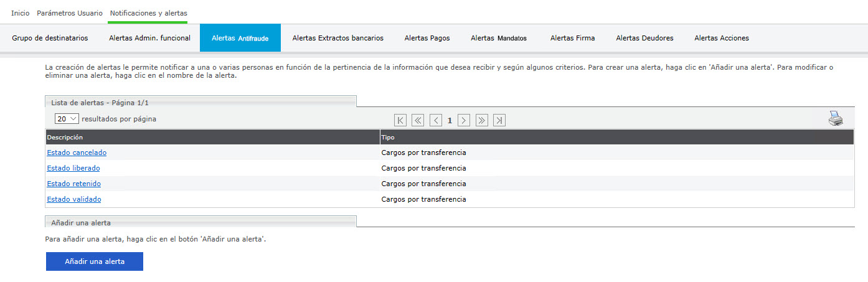Screen dimensions: 868x282
Task: Switch to Alertas Pagos tab
Action: 427,38
